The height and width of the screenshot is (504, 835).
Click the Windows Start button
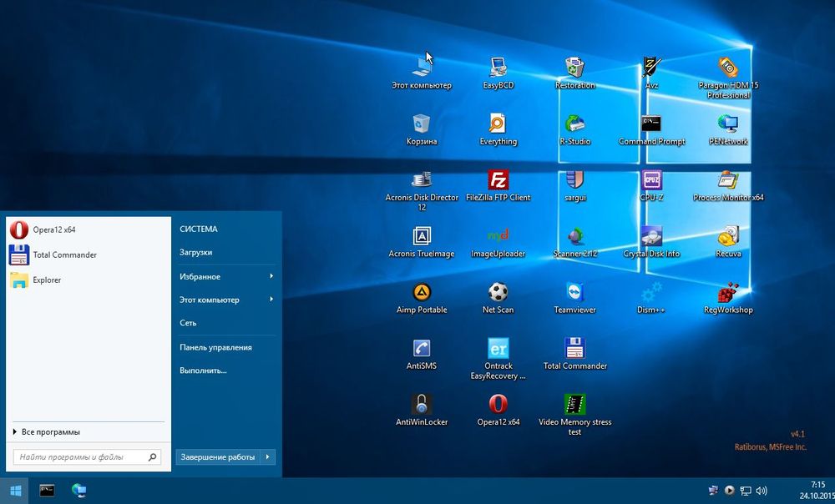[15, 491]
